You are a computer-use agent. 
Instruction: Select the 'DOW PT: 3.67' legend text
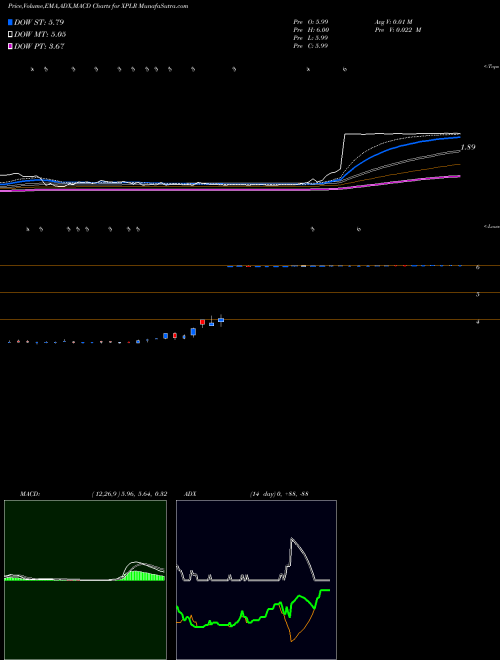[x=39, y=47]
